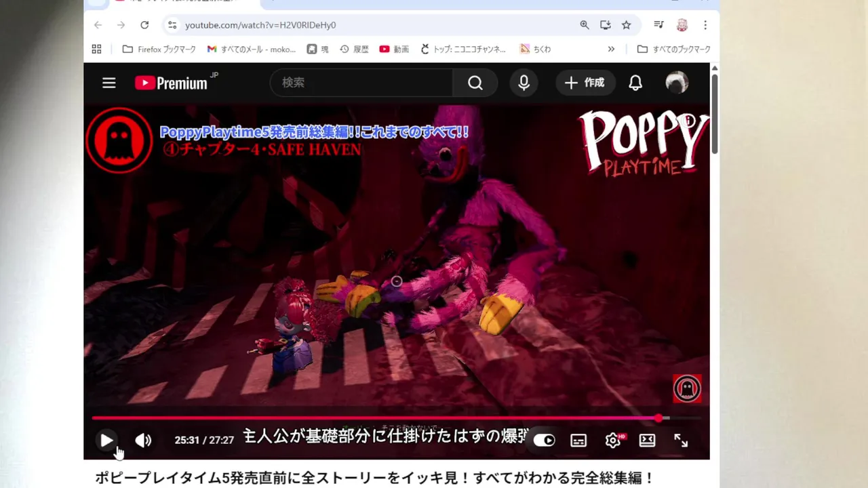Click the ghost channel watermark in video

click(687, 388)
